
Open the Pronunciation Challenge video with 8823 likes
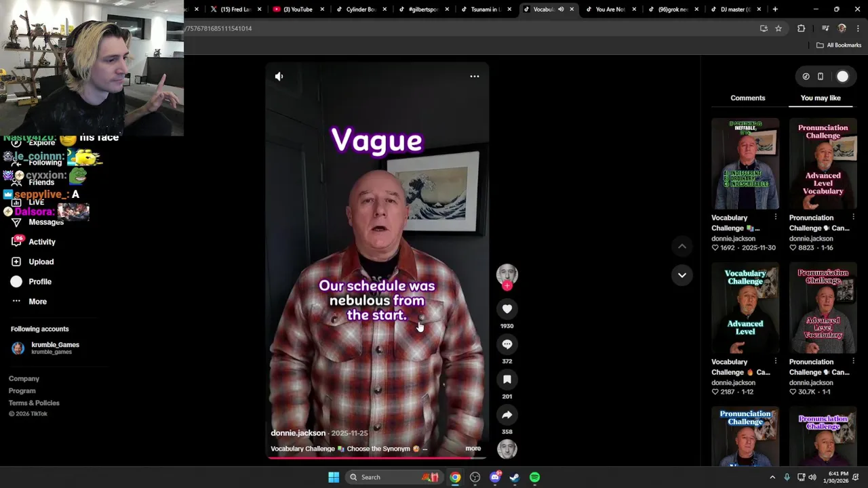point(823,163)
